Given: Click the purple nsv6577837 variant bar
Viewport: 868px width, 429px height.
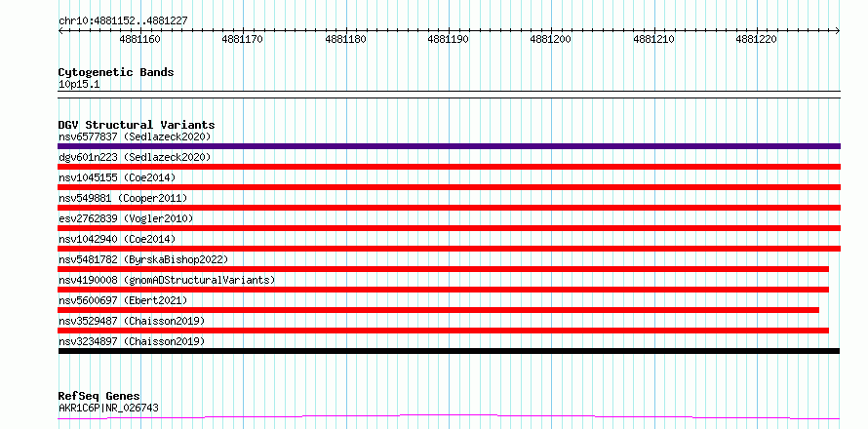Looking at the screenshot, I should pyautogui.click(x=449, y=146).
